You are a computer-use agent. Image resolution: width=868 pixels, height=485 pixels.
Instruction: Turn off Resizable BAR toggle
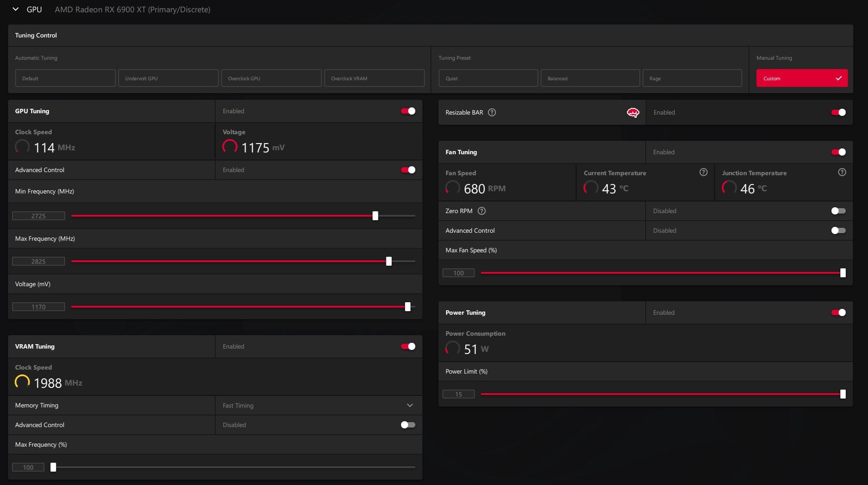(839, 112)
